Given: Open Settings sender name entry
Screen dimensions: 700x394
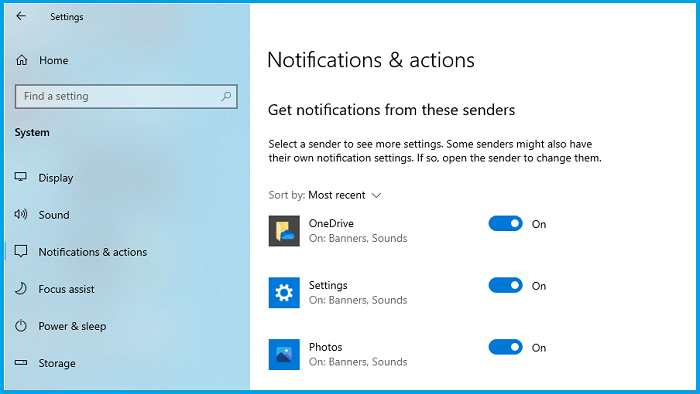Looking at the screenshot, I should click(328, 285).
